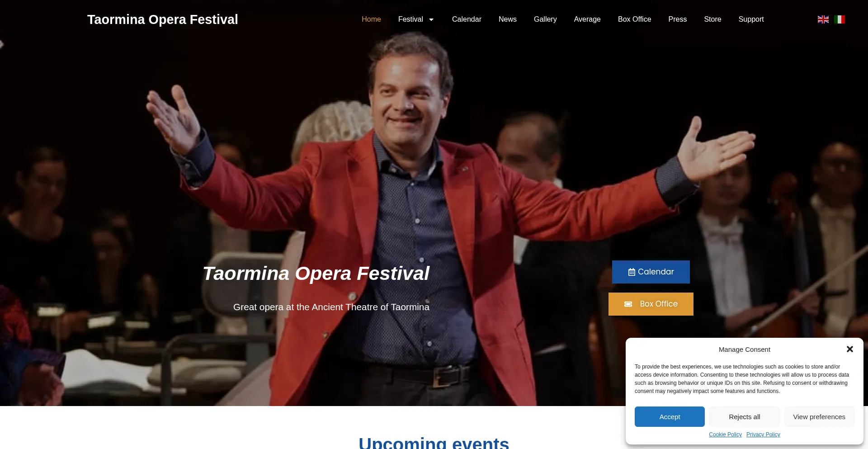Open the Gallery menu item
Image resolution: width=868 pixels, height=449 pixels.
click(x=545, y=19)
